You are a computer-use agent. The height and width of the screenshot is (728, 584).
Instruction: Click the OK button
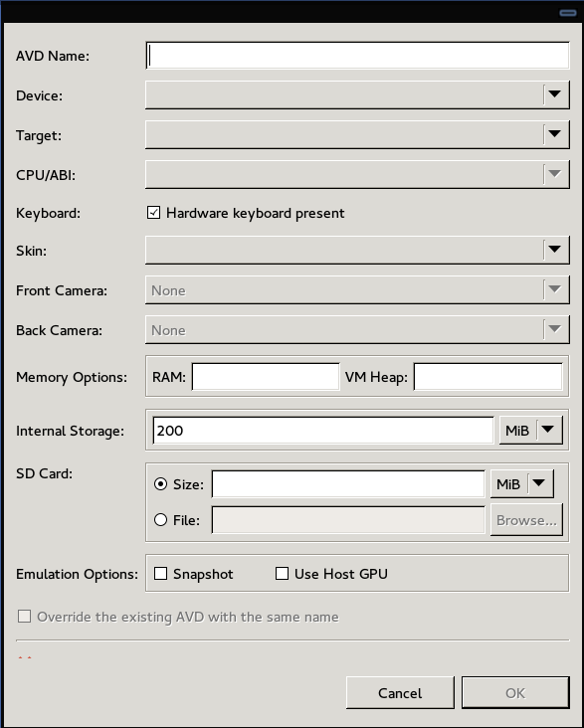coord(515,693)
